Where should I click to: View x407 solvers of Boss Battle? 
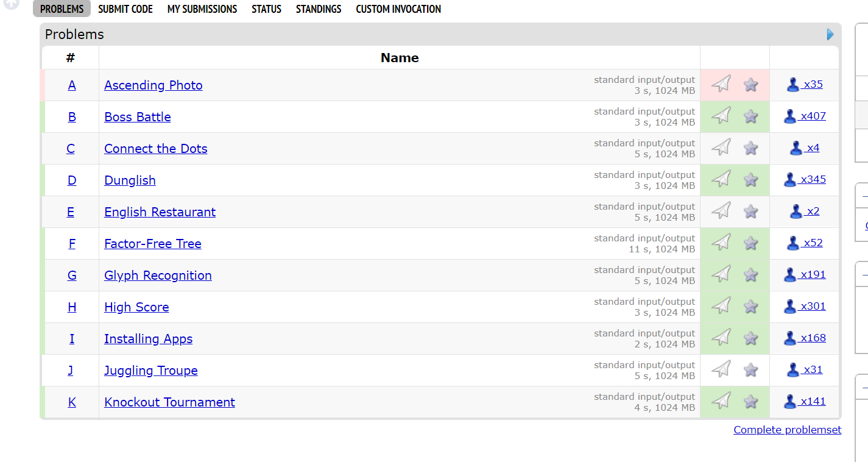coord(813,116)
